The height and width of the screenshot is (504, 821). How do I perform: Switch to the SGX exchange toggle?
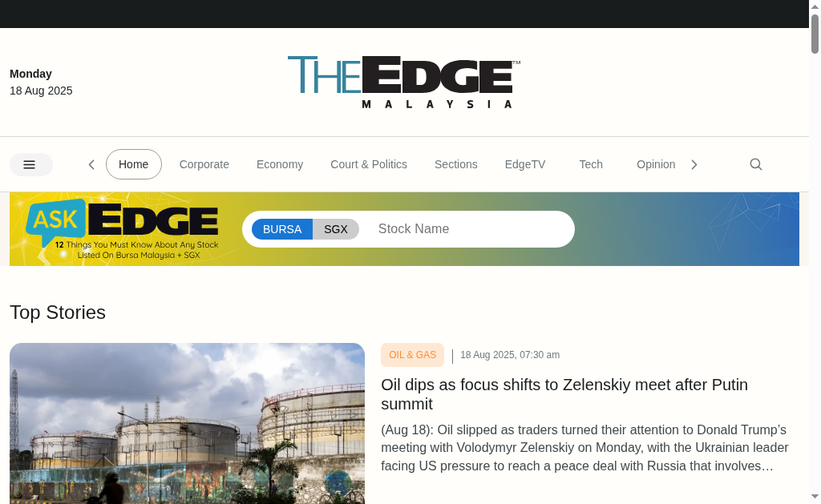pyautogui.click(x=336, y=229)
